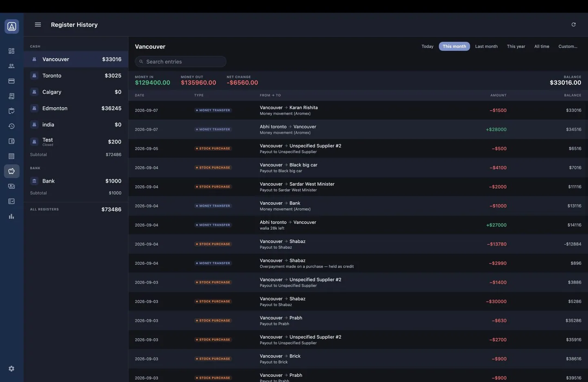Open the task checklist sidebar icon
588x382 pixels.
pyautogui.click(x=11, y=201)
